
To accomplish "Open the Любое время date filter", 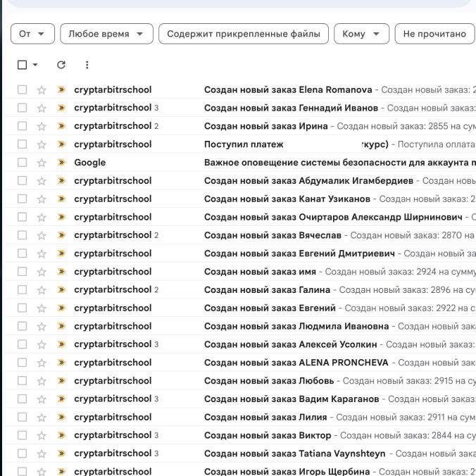I will click(x=106, y=34).
